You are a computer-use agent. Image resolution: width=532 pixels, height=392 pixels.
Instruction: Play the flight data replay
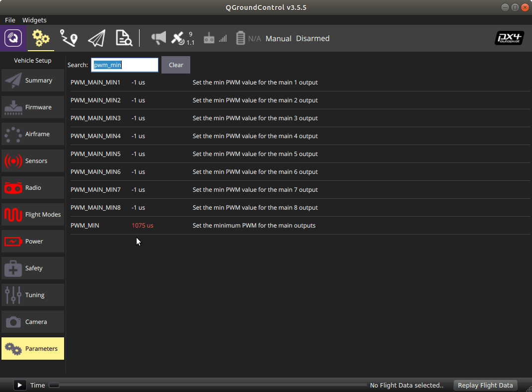coord(20,385)
